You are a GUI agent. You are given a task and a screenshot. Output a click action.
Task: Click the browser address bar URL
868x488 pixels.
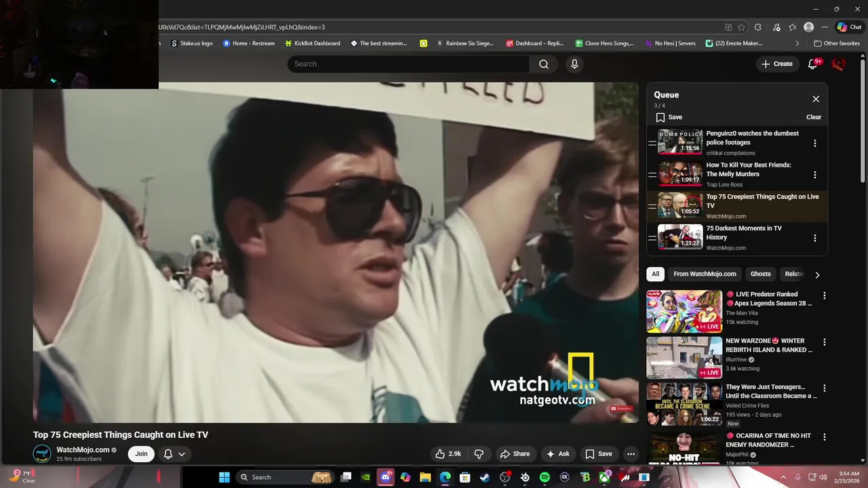(241, 27)
